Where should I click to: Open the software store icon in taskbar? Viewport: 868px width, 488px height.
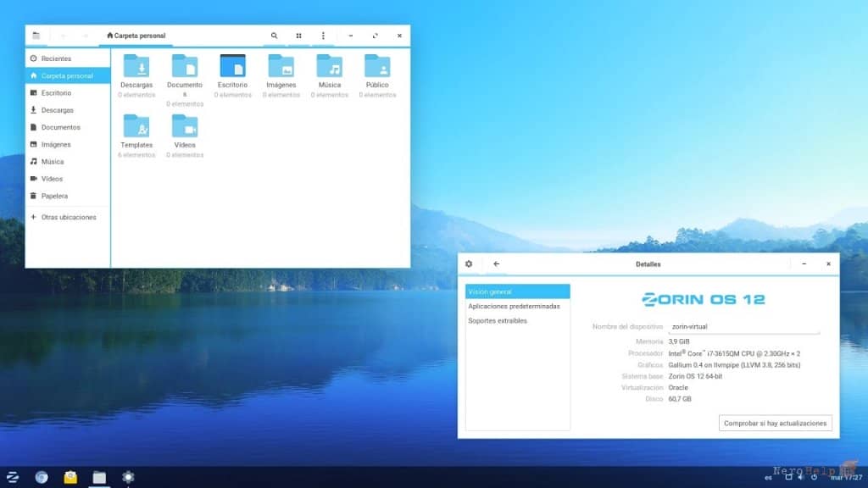(70, 477)
